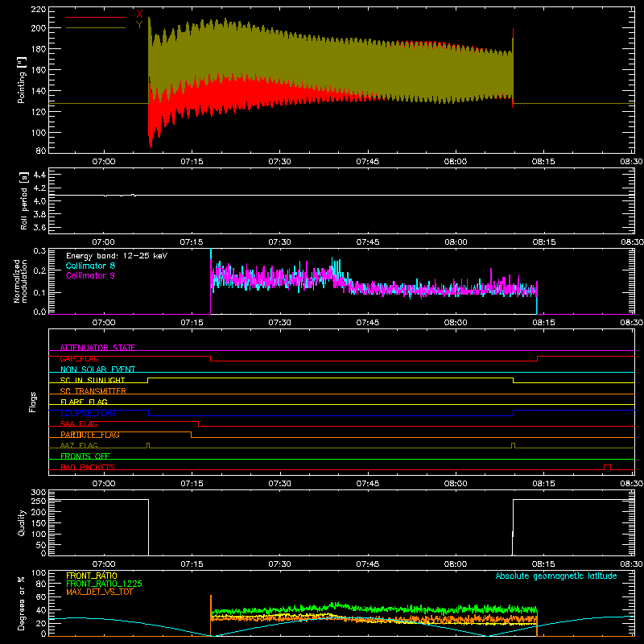Click the AAZ_FLAG pulse near 07:07
The height and width of the screenshot is (644, 644).
coord(148,446)
